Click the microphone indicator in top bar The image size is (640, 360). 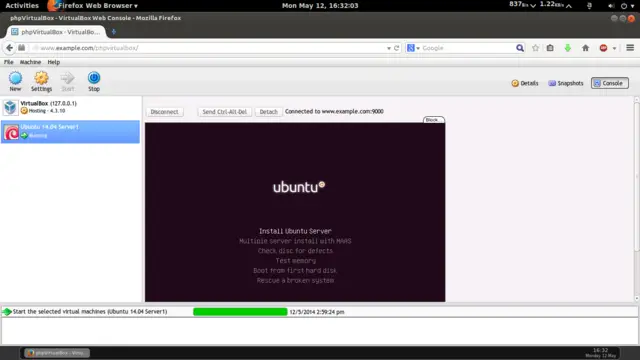point(589,6)
